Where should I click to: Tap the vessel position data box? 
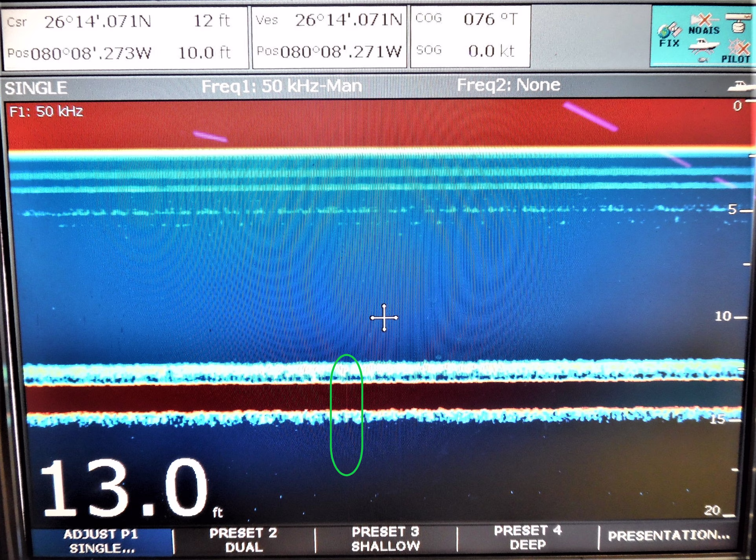pos(329,37)
